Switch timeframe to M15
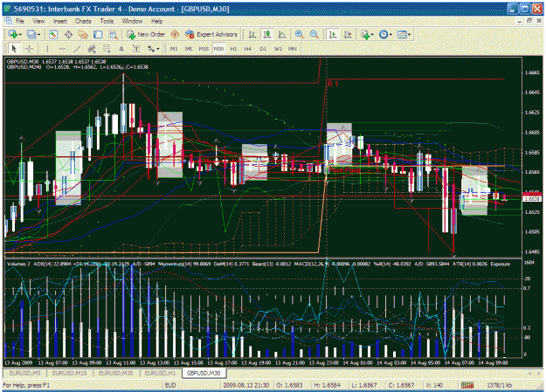546x392 pixels. click(x=204, y=49)
